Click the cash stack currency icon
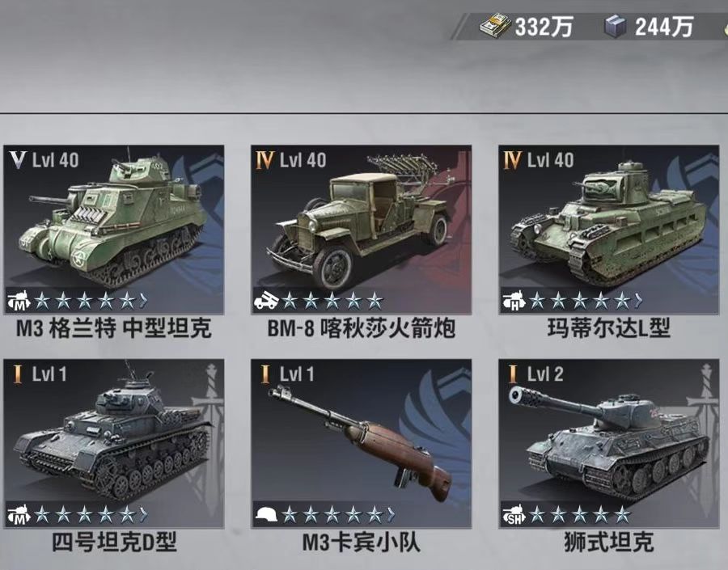The width and height of the screenshot is (728, 570). 495,26
